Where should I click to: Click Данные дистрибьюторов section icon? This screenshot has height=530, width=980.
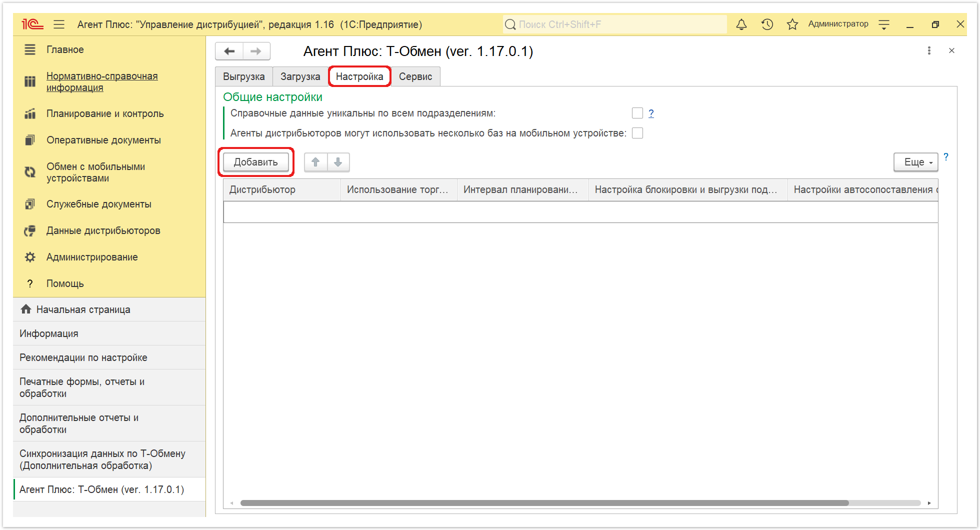pyautogui.click(x=30, y=230)
